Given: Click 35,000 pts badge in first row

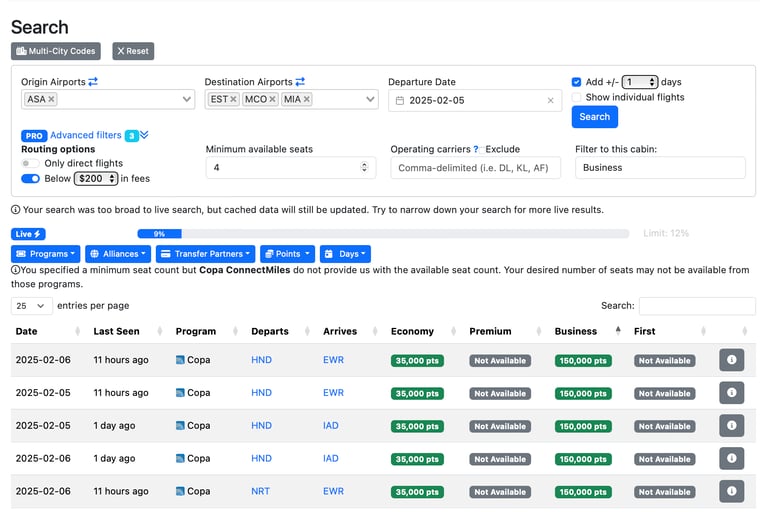Looking at the screenshot, I should click(x=417, y=361).
